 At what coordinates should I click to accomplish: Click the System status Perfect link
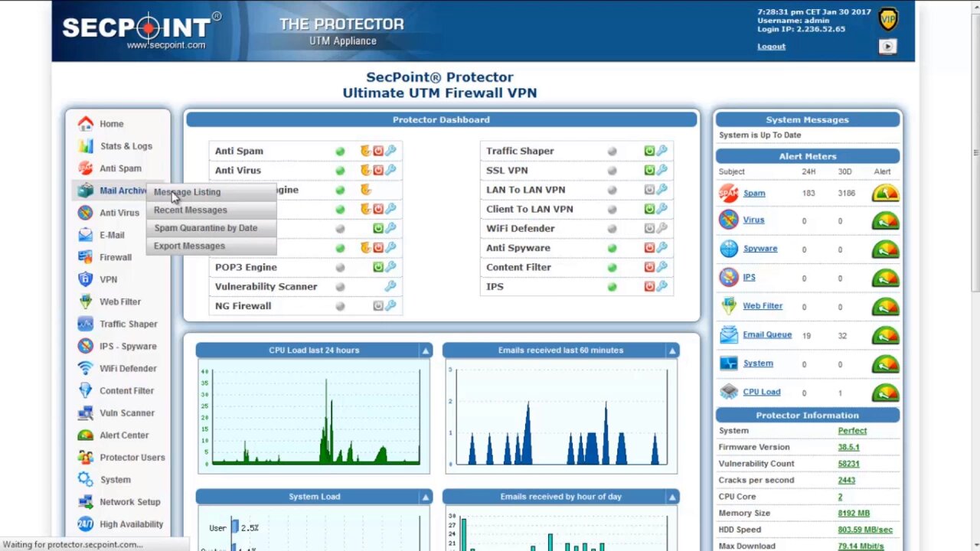point(852,431)
